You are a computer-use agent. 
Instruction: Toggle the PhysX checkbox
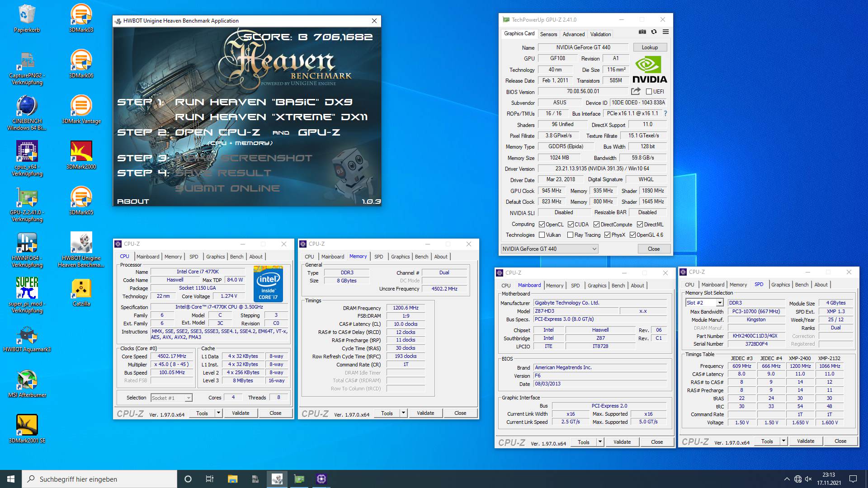coord(607,235)
